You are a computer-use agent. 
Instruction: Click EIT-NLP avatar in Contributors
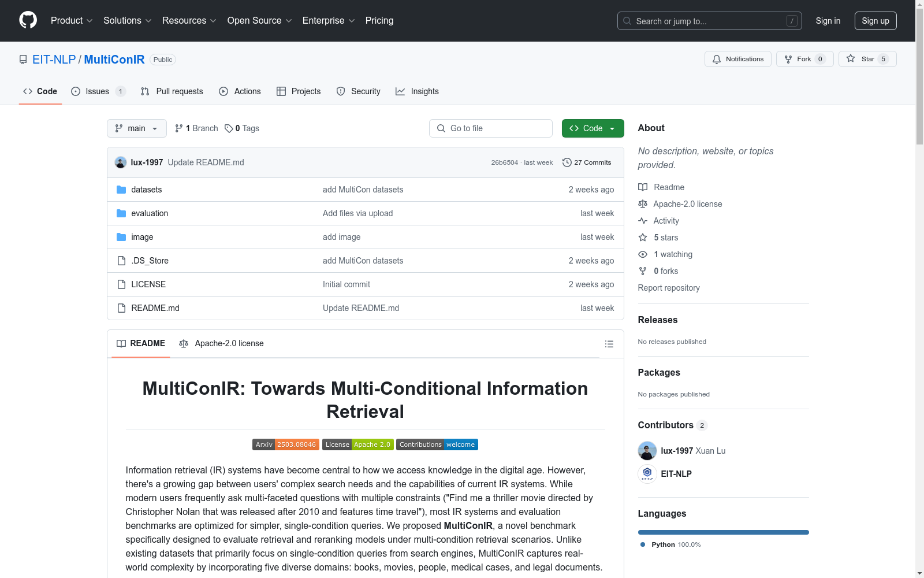coord(647,474)
